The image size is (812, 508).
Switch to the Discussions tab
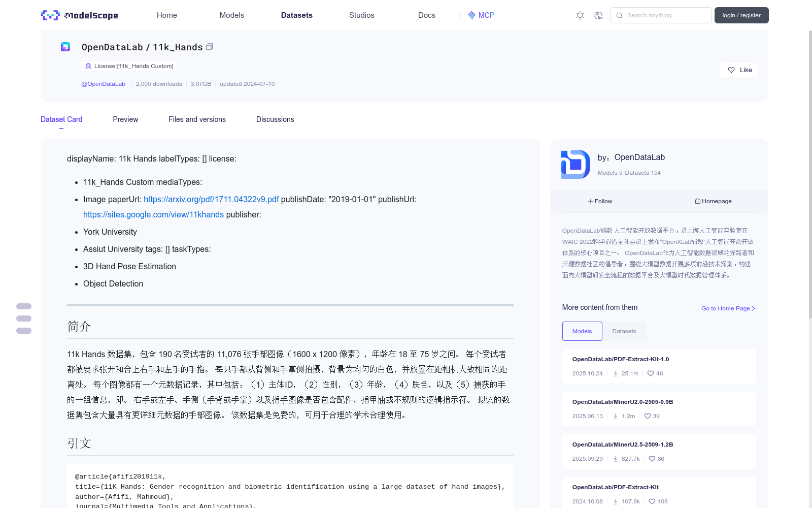275,119
